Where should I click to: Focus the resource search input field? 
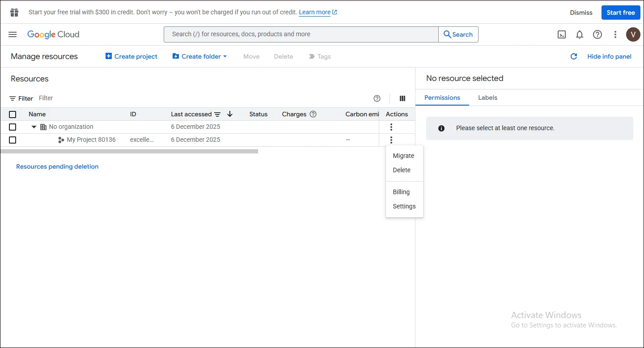pos(301,34)
